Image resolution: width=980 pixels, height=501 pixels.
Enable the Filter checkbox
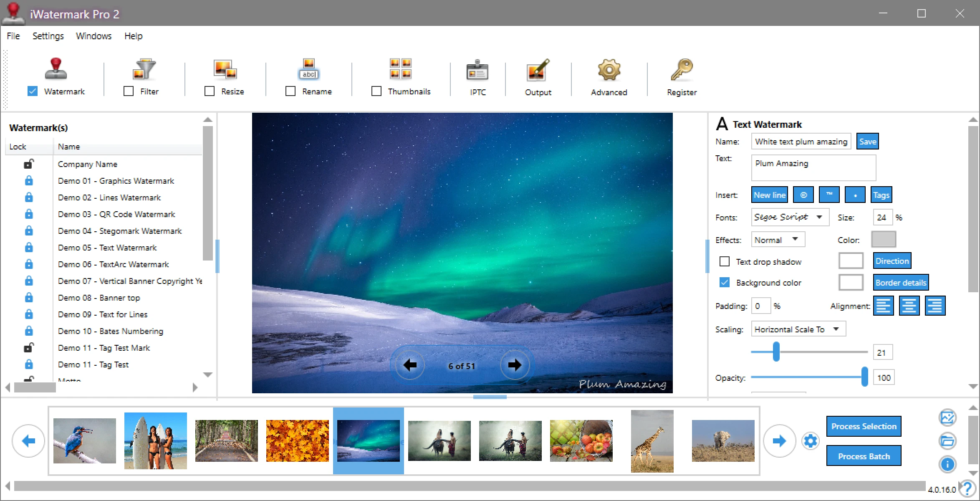[129, 91]
